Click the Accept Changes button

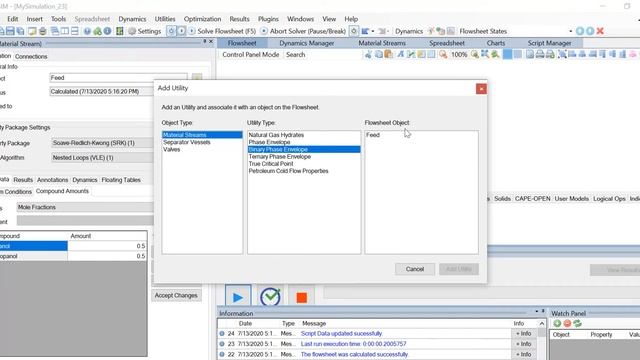(x=176, y=295)
